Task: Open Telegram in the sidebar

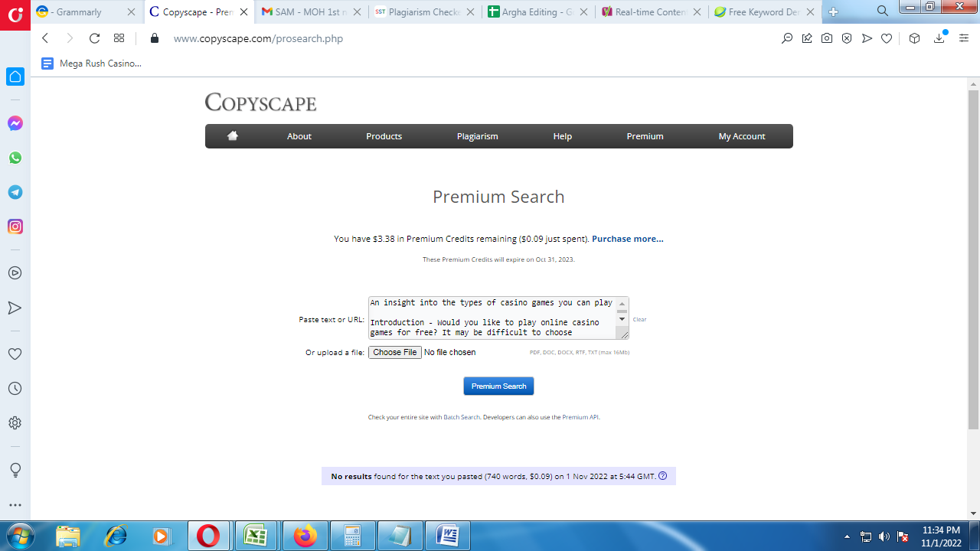Action: pos(15,192)
